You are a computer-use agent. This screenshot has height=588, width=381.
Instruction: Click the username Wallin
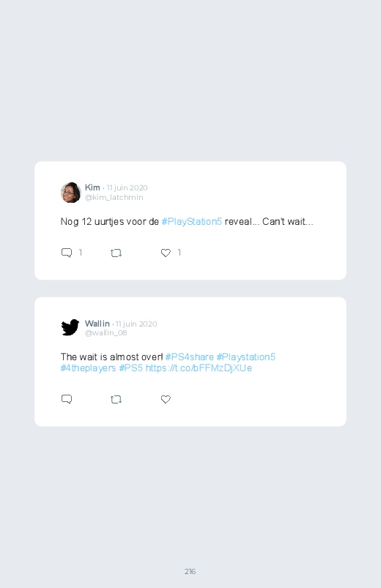[97, 323]
